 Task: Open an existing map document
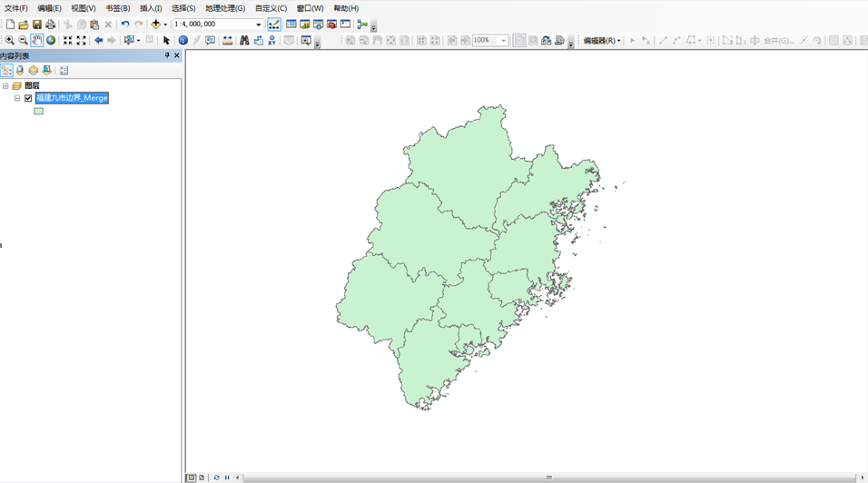click(x=24, y=25)
